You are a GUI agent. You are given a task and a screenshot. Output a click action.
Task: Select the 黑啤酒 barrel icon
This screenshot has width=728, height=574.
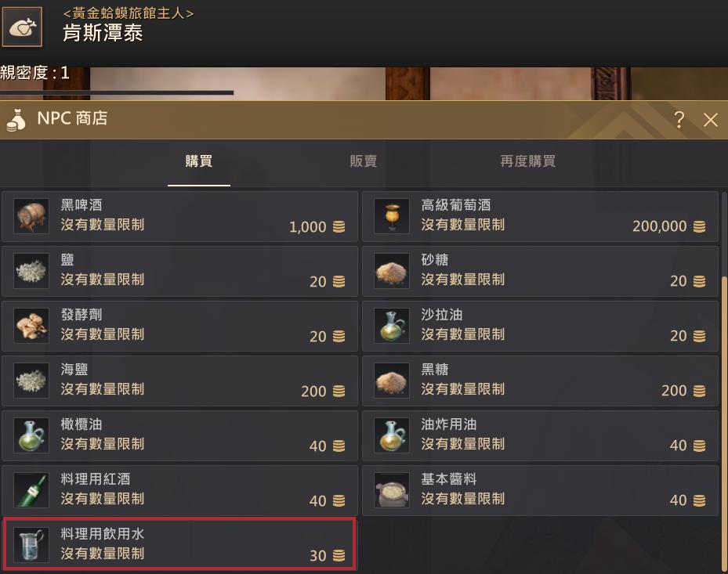click(x=31, y=216)
